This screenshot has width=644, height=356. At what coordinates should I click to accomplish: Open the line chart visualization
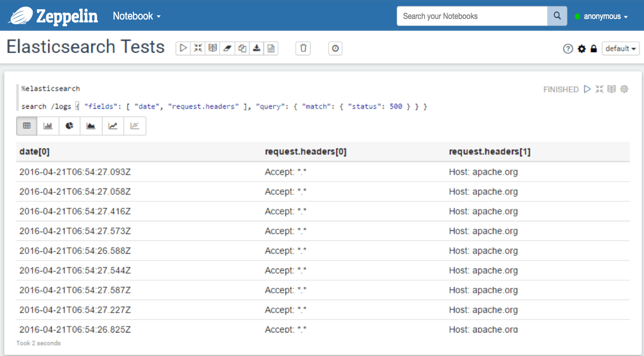112,126
